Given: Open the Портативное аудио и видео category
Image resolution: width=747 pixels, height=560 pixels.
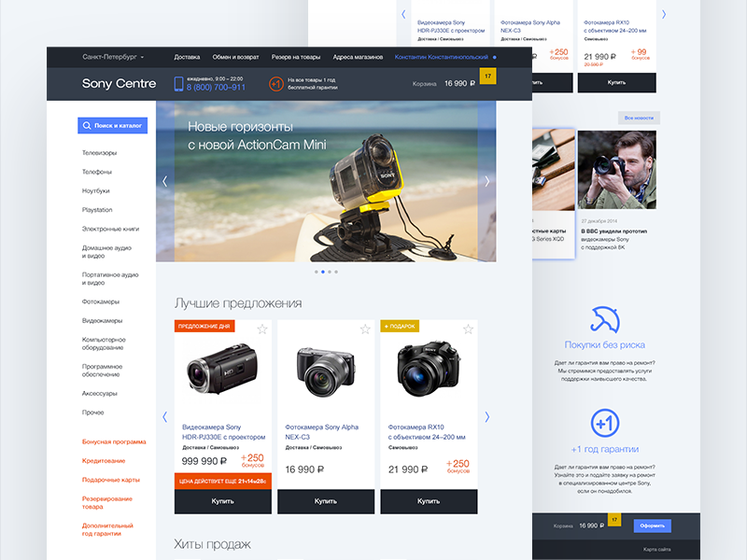Looking at the screenshot, I should click(x=110, y=278).
